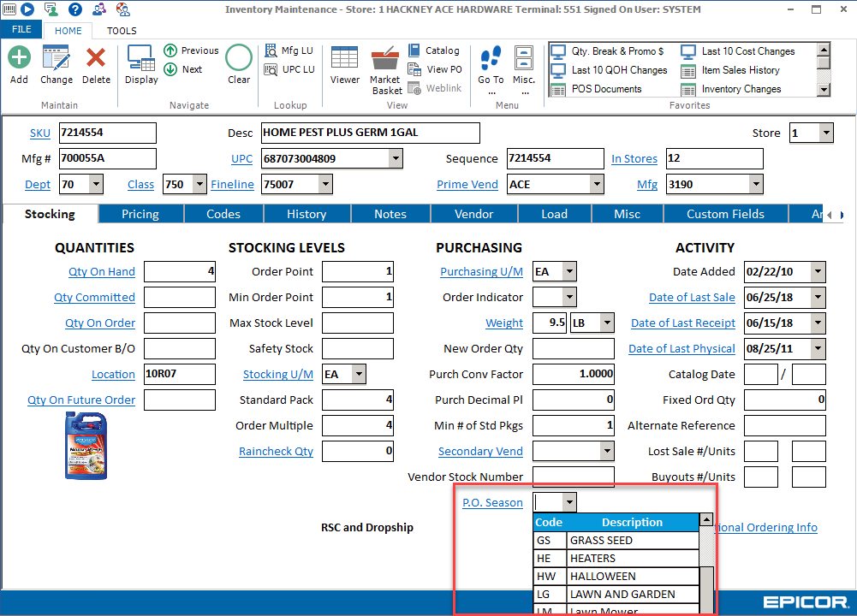Open the Catalog view
The image size is (857, 616).
click(x=434, y=50)
